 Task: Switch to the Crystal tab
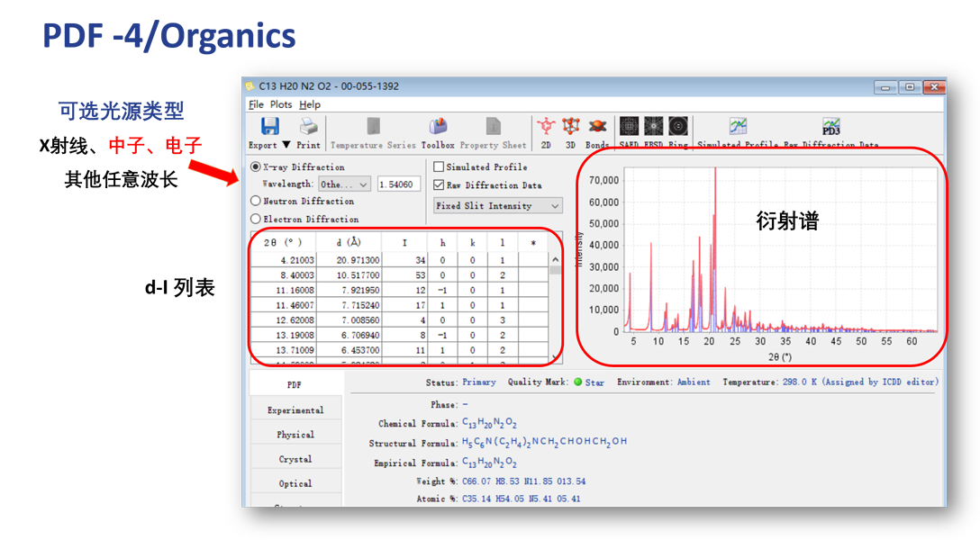pos(295,459)
